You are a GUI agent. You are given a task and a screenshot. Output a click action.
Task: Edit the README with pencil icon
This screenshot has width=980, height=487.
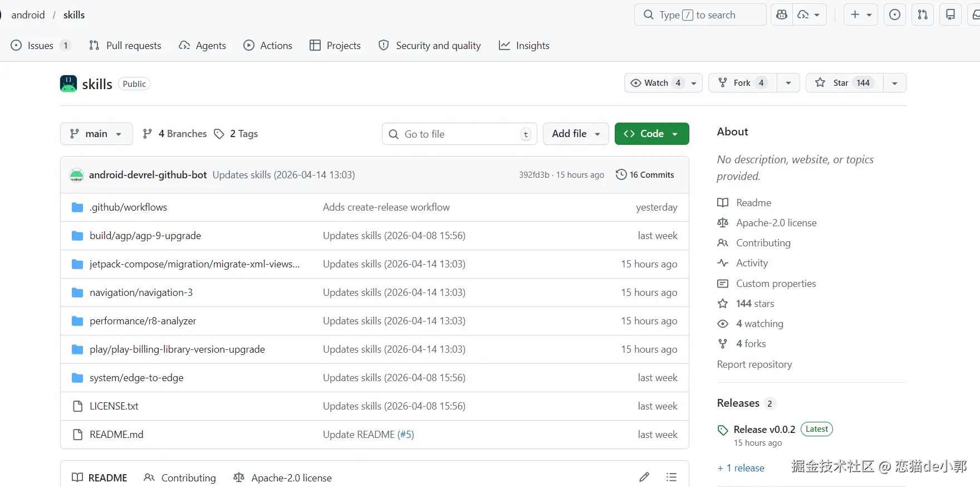point(644,477)
